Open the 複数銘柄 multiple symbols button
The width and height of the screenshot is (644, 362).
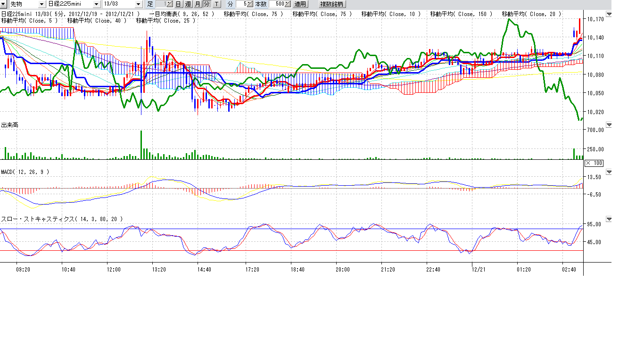click(x=332, y=4)
